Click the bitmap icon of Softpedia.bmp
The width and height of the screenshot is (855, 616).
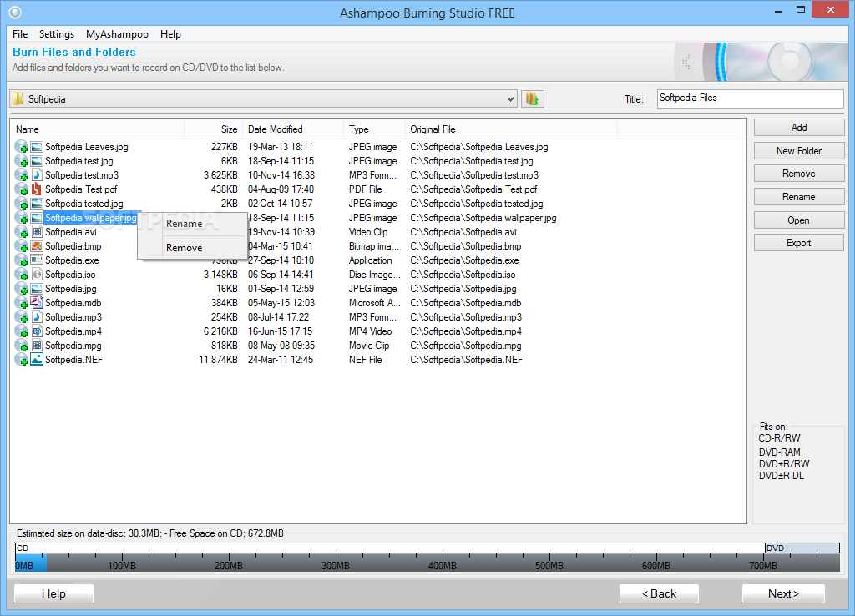click(37, 246)
